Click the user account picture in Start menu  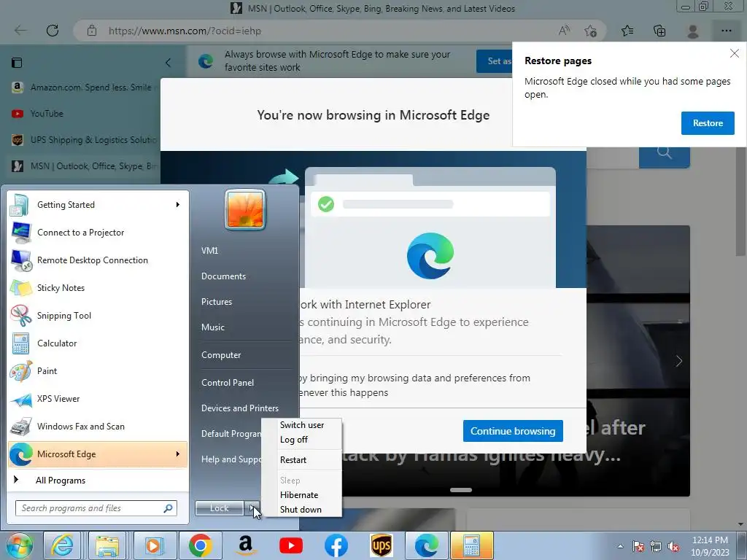click(245, 209)
